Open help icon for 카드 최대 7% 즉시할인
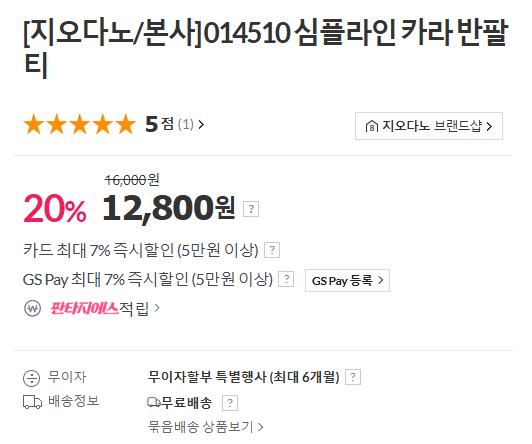The height and width of the screenshot is (444, 532). [x=272, y=250]
